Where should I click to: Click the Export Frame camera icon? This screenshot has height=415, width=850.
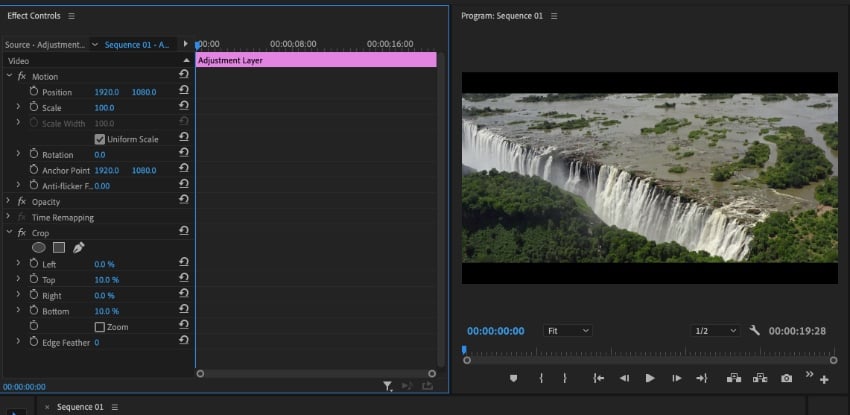pos(786,379)
